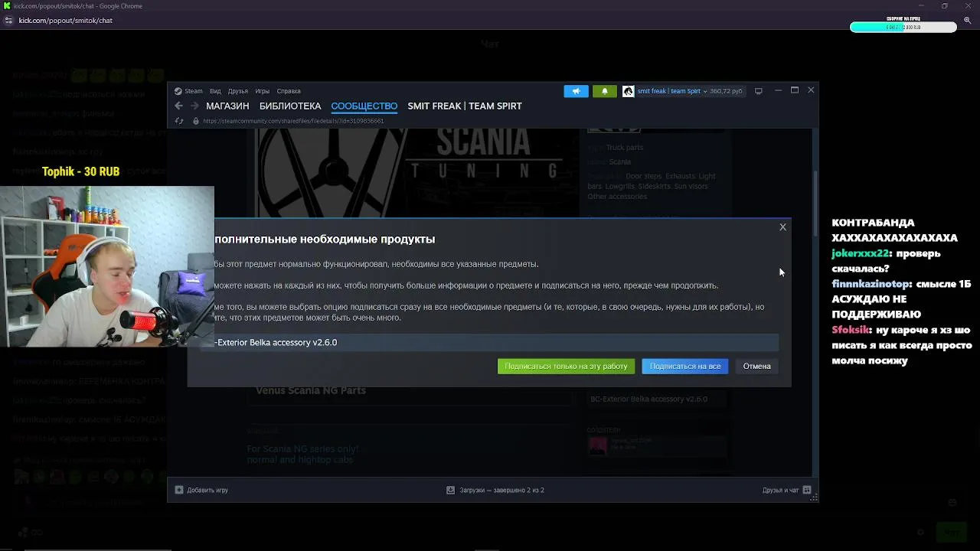Open the Друзья menu
The height and width of the screenshot is (551, 980).
point(237,91)
